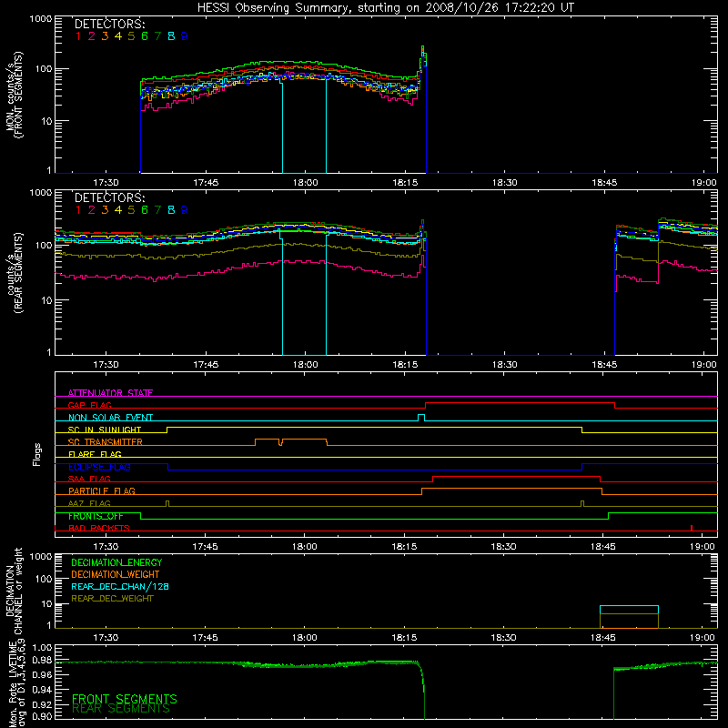Select the DETECTORS: label in front segments panel
Image resolution: width=728 pixels, height=728 pixels.
tap(109, 24)
